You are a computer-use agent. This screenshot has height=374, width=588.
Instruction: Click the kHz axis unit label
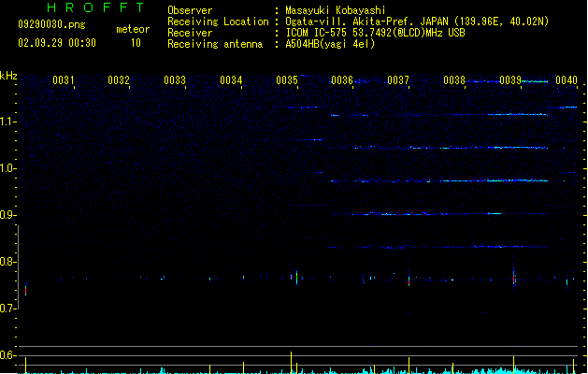[x=8, y=76]
